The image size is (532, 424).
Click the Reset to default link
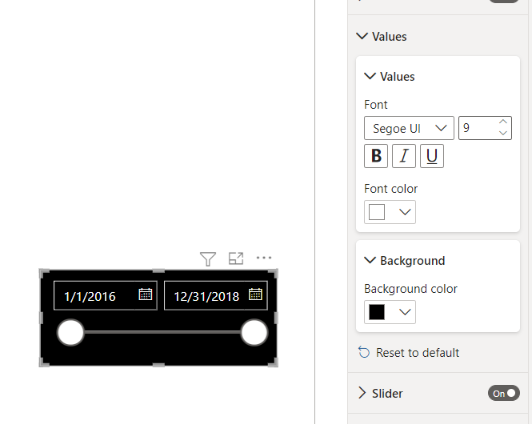coord(417,353)
